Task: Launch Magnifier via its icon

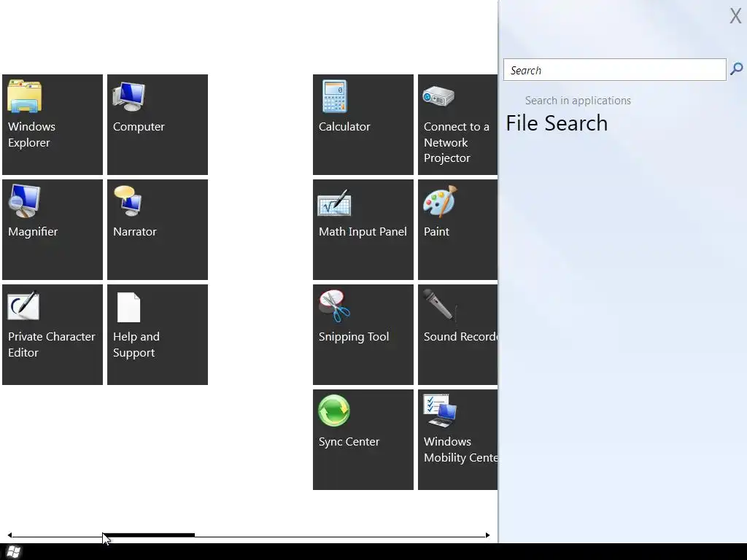Action: tap(24, 201)
